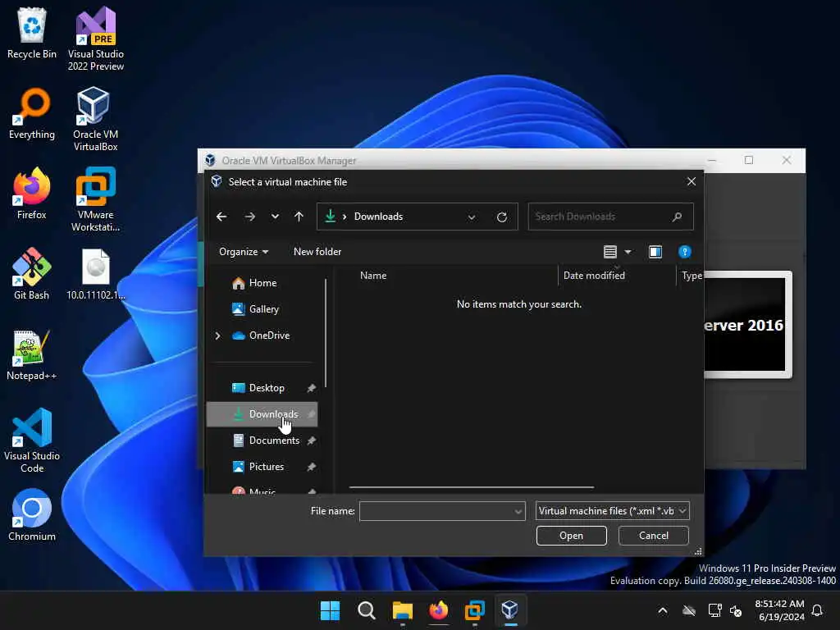
Task: Close the Select a virtual machine file dialog
Action: (692, 181)
